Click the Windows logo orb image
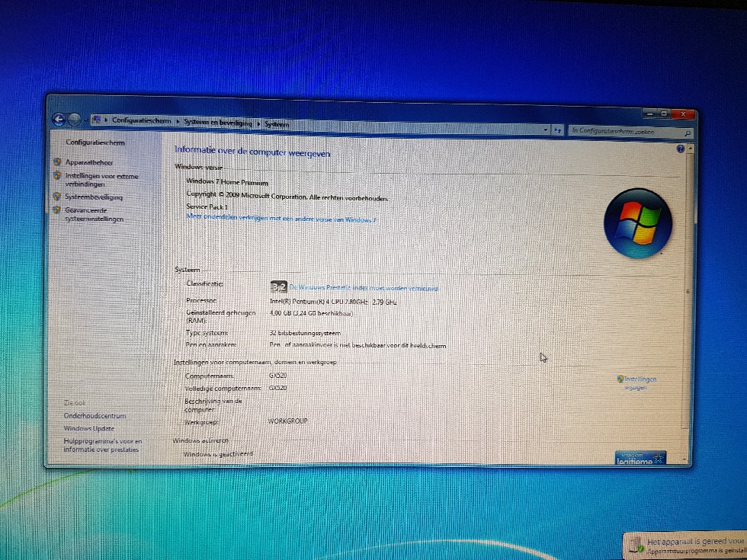The width and height of the screenshot is (747, 560). [638, 223]
